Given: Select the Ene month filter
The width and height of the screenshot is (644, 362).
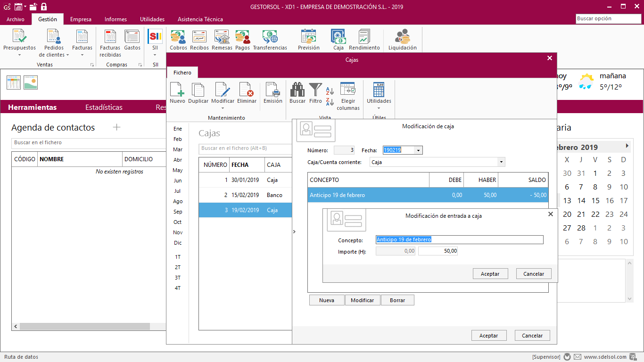Looking at the screenshot, I should tap(178, 129).
